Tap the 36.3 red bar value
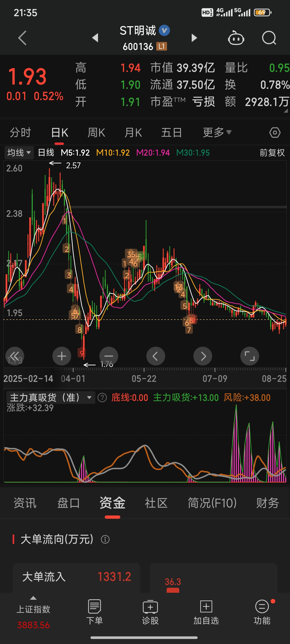 click(x=173, y=582)
